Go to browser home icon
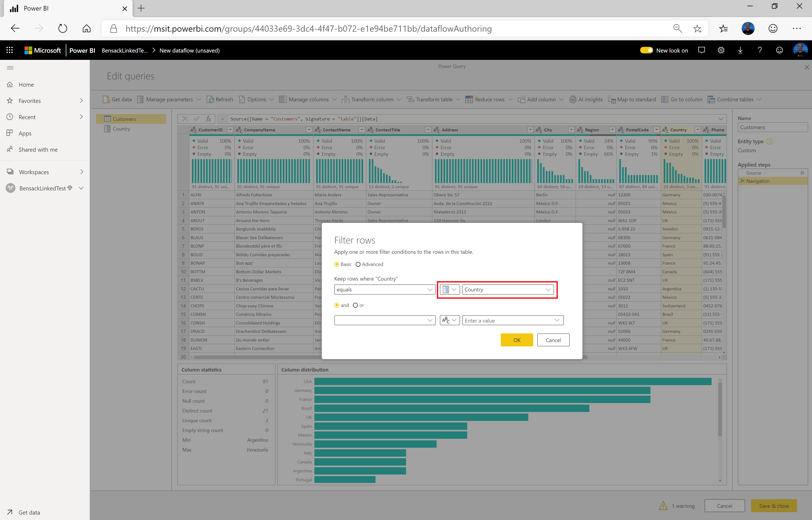The image size is (812, 520). pos(87,28)
